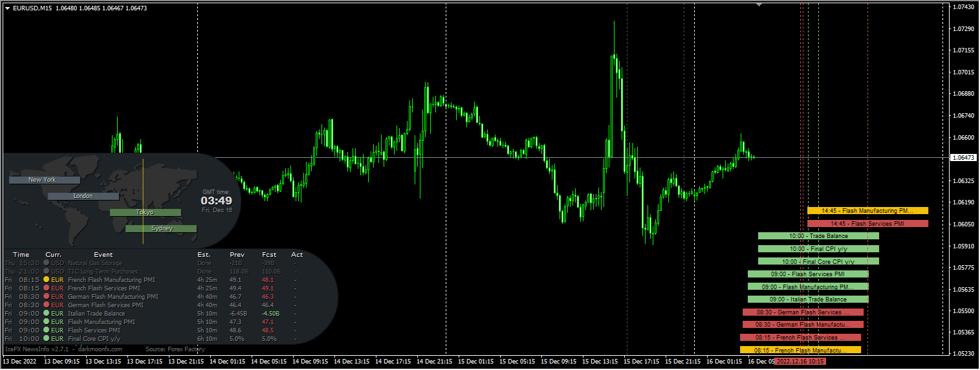Click the 'Prev' column header
This screenshot has height=370, width=980.
point(237,255)
